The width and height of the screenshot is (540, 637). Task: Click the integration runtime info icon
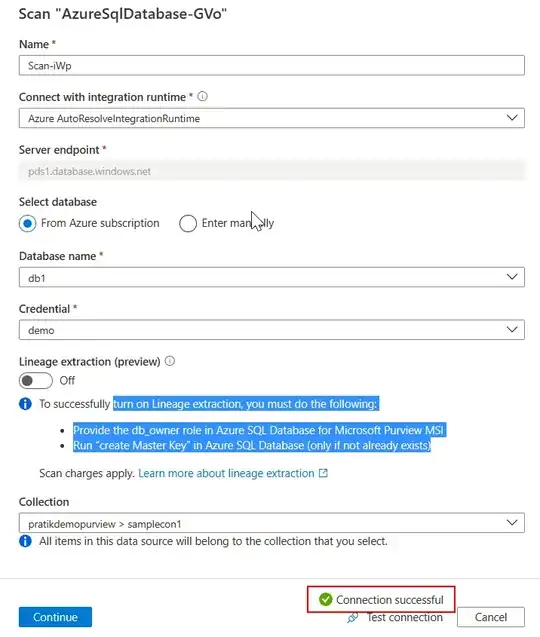pos(202,97)
